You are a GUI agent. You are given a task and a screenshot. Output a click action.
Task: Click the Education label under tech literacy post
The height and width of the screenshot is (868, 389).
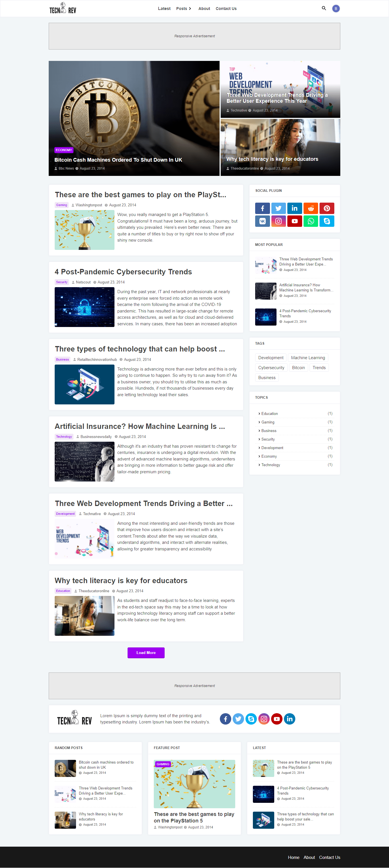63,591
